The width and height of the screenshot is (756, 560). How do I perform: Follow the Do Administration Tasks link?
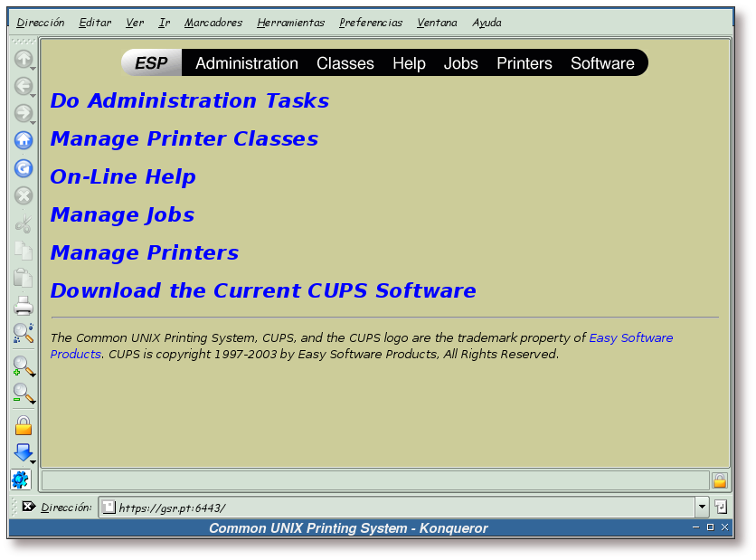[190, 100]
